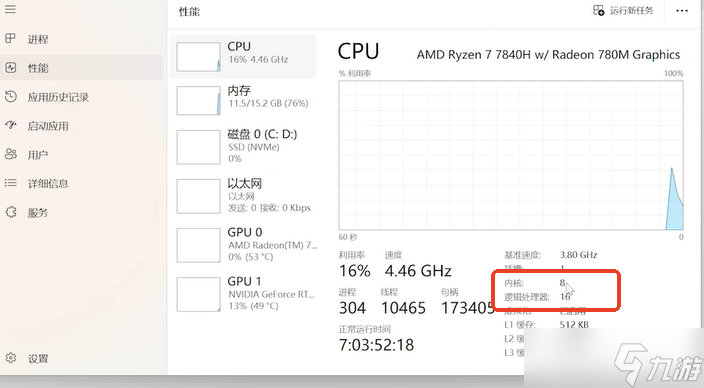Select GPU 1 NVIDIA GeForce entry

(x=243, y=294)
